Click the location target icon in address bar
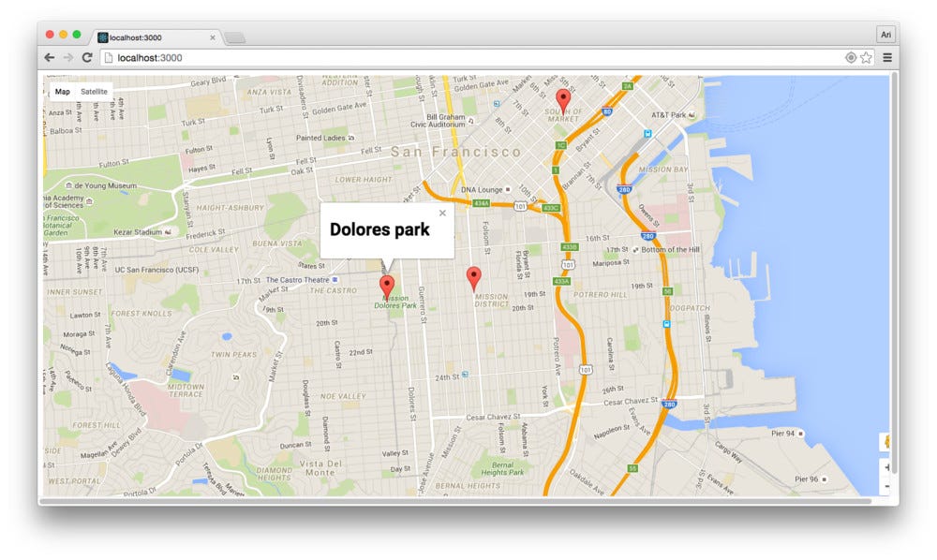Screen dimensions: 937x560 tap(851, 57)
